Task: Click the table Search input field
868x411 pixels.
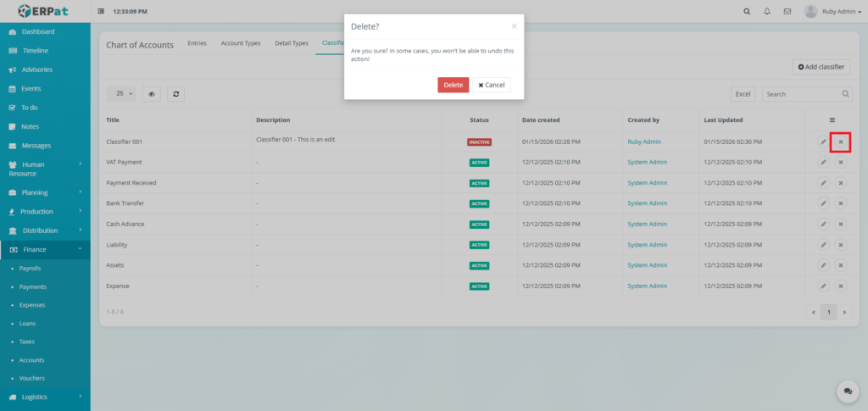Action: [x=801, y=94]
